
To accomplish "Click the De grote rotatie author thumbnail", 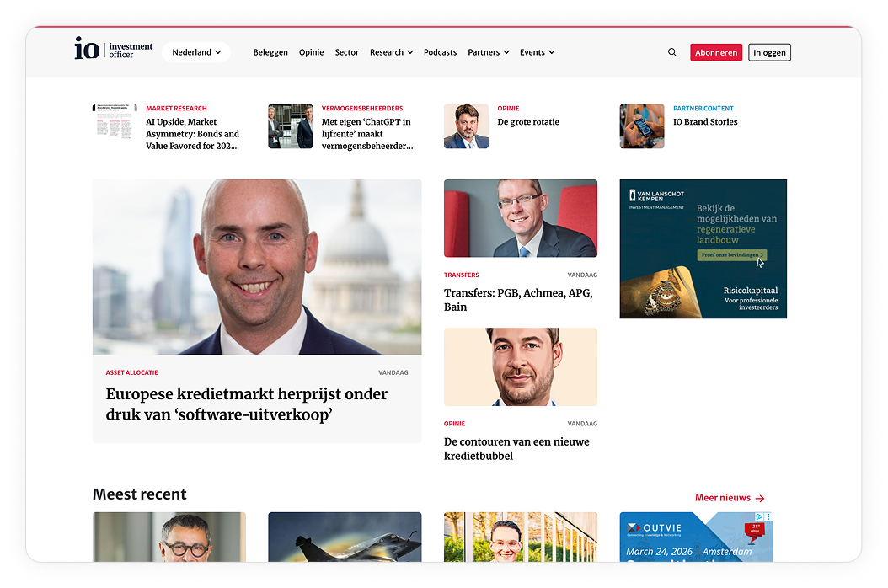I will tap(466, 126).
